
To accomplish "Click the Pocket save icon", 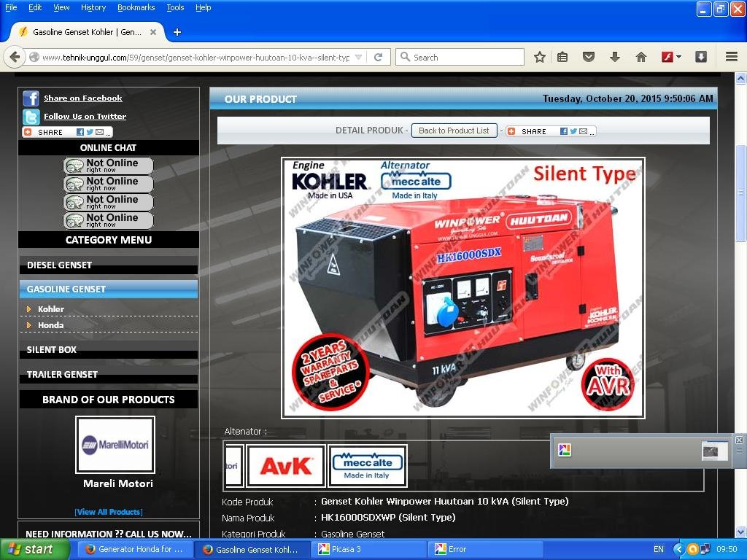I will coord(589,57).
